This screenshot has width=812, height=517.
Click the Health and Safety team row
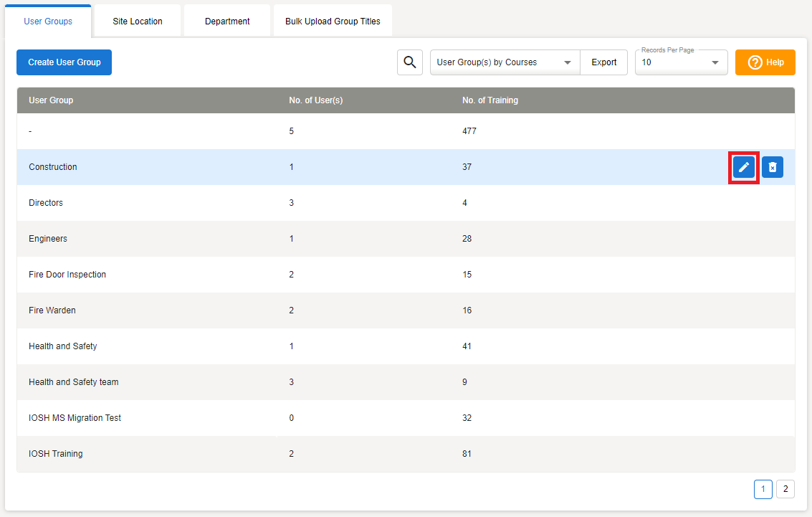tap(74, 382)
